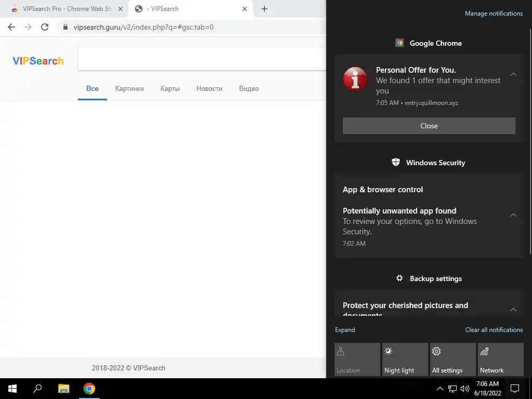532x399 pixels.
Task: Click the browser forward arrow
Action: pos(28,27)
